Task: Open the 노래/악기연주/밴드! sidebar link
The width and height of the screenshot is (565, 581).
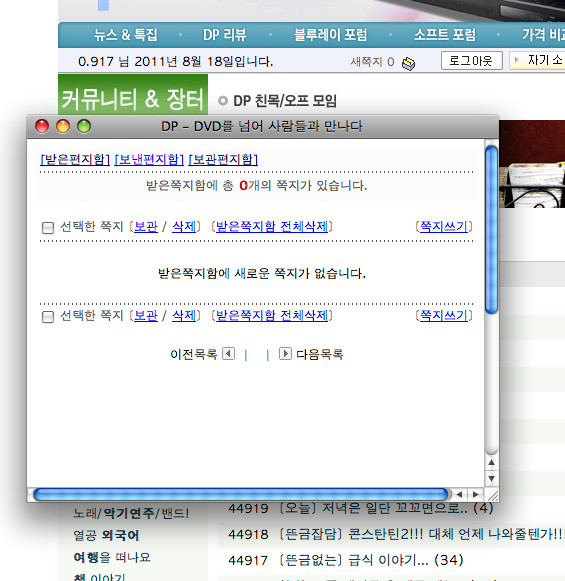Action: tap(131, 513)
